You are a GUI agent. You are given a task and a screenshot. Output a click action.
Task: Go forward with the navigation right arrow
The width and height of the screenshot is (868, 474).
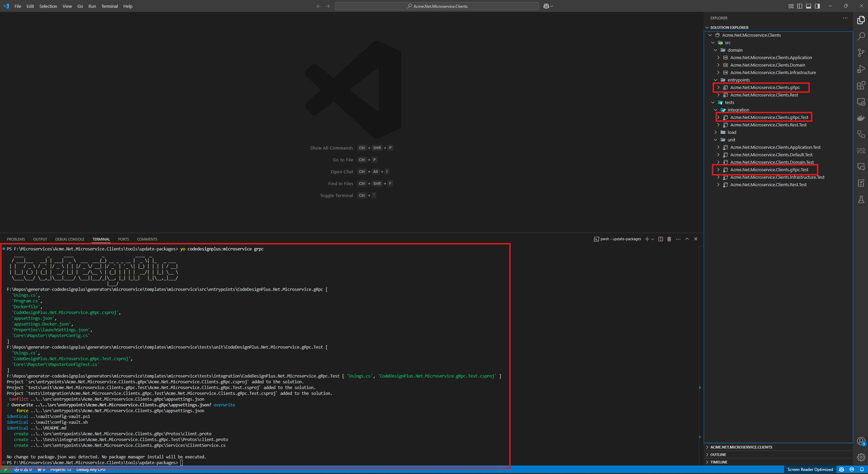coord(327,6)
